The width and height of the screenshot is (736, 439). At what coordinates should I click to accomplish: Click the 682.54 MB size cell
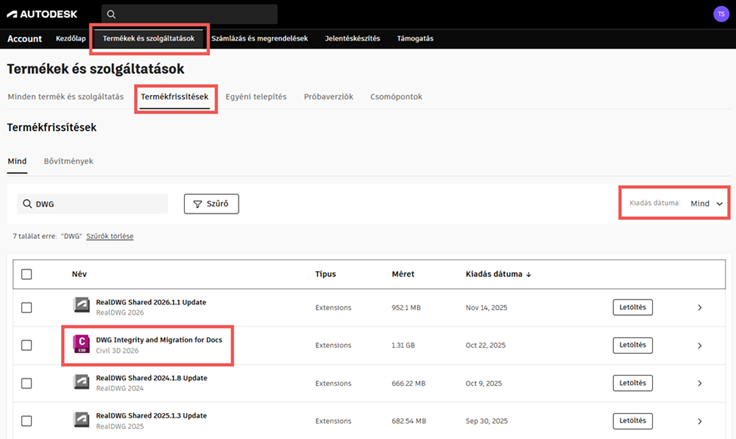pos(409,421)
